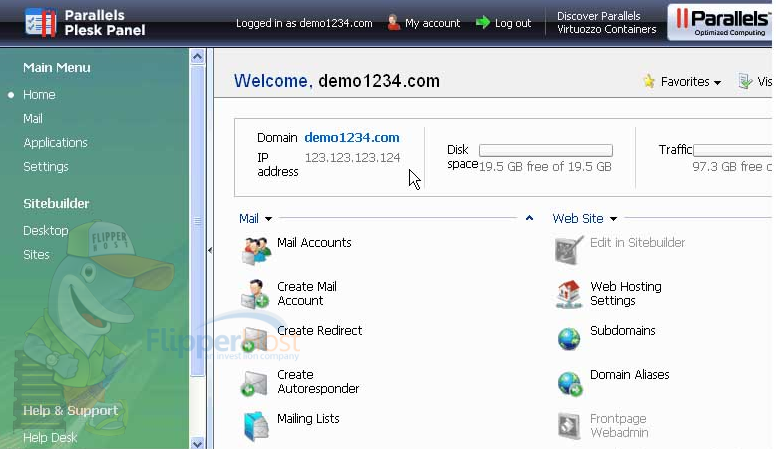776x450 pixels.
Task: Open Sitebuilder Sites in the sidebar
Action: [x=36, y=254]
